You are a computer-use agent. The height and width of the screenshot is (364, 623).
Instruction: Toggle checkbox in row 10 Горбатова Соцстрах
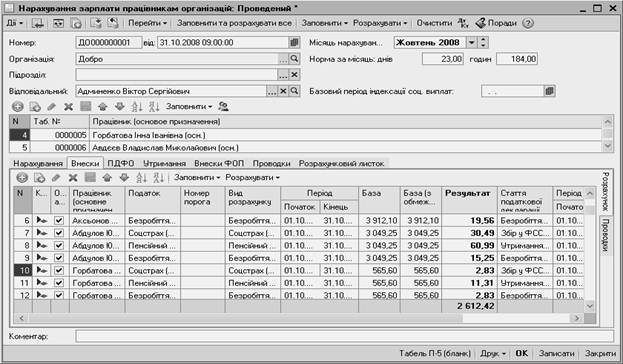[59, 270]
